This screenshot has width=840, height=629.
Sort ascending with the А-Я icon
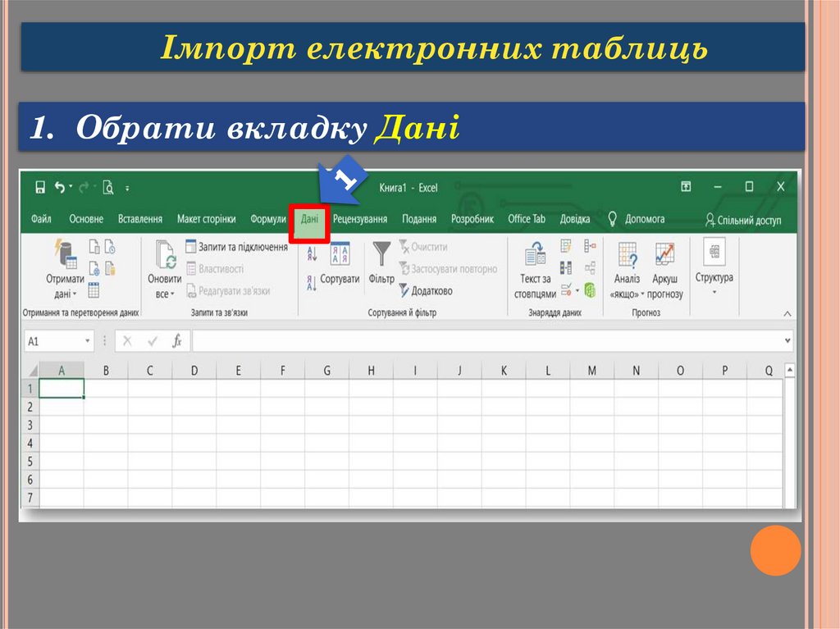313,253
